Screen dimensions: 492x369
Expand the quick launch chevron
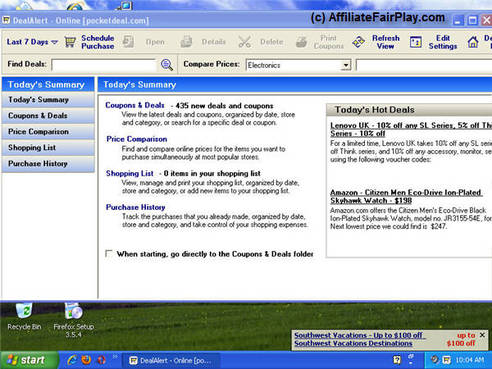point(115,357)
